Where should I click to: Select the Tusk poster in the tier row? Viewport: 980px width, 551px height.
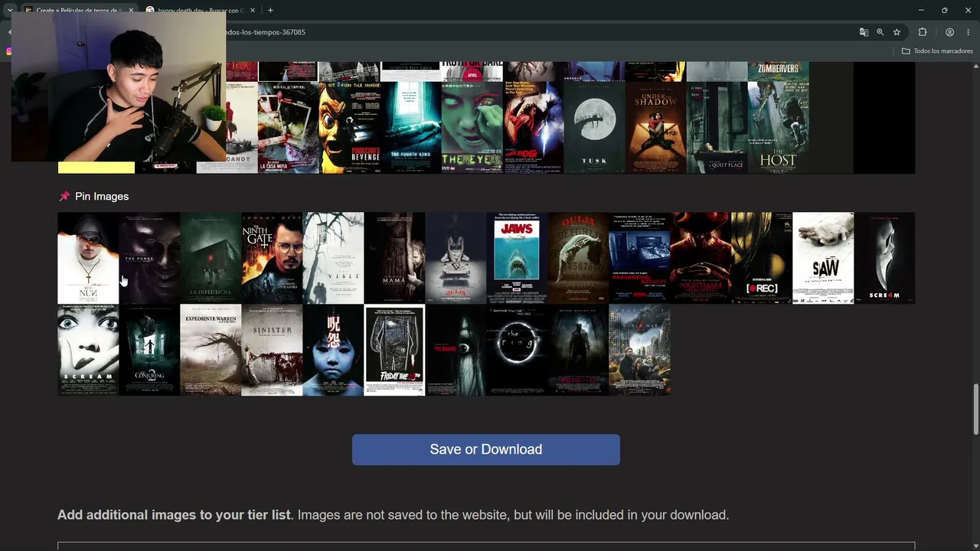point(594,128)
